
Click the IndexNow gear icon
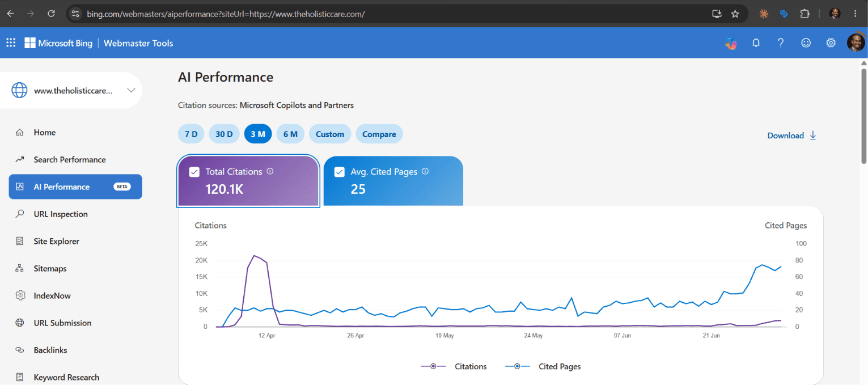[x=20, y=295]
